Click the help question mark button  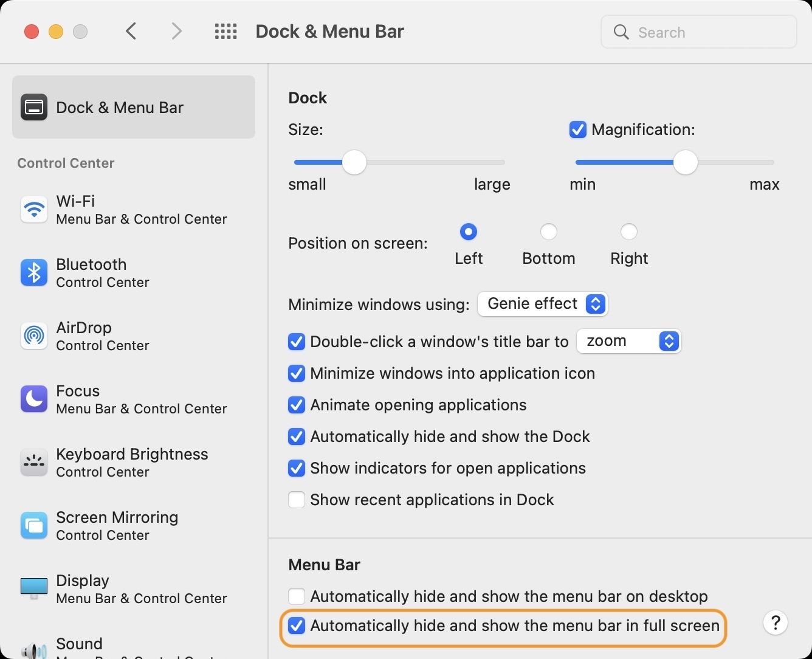tap(776, 623)
